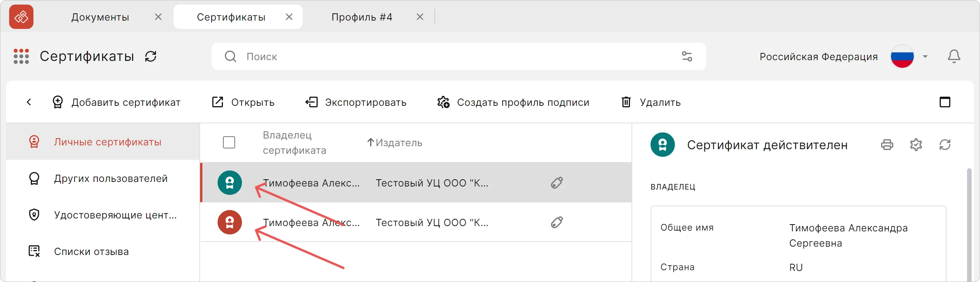Click the magnifier search icon
Screen dimensions: 980x282
(x=231, y=56)
